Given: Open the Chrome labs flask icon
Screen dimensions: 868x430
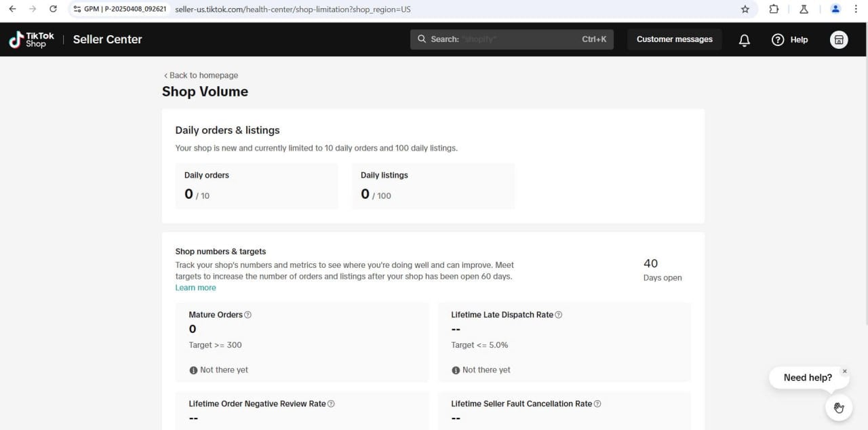Looking at the screenshot, I should coord(804,9).
